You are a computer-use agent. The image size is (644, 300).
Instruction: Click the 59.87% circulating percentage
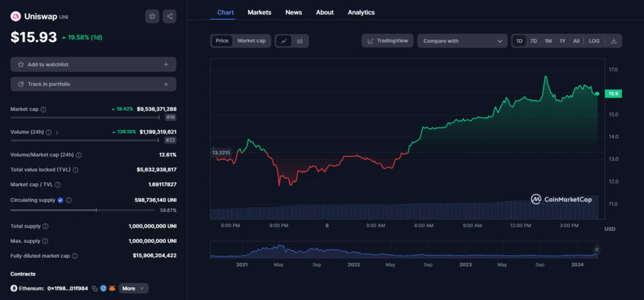tap(169, 211)
